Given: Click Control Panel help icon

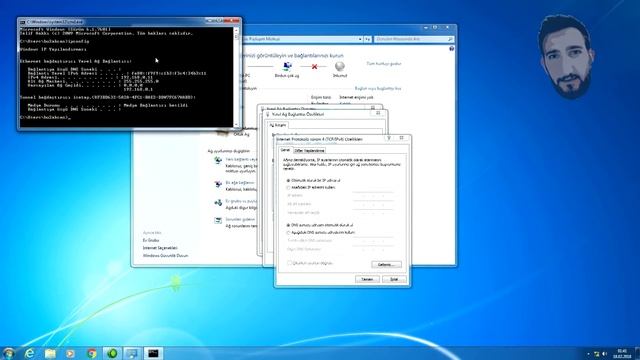Looking at the screenshot, I should coord(451,49).
